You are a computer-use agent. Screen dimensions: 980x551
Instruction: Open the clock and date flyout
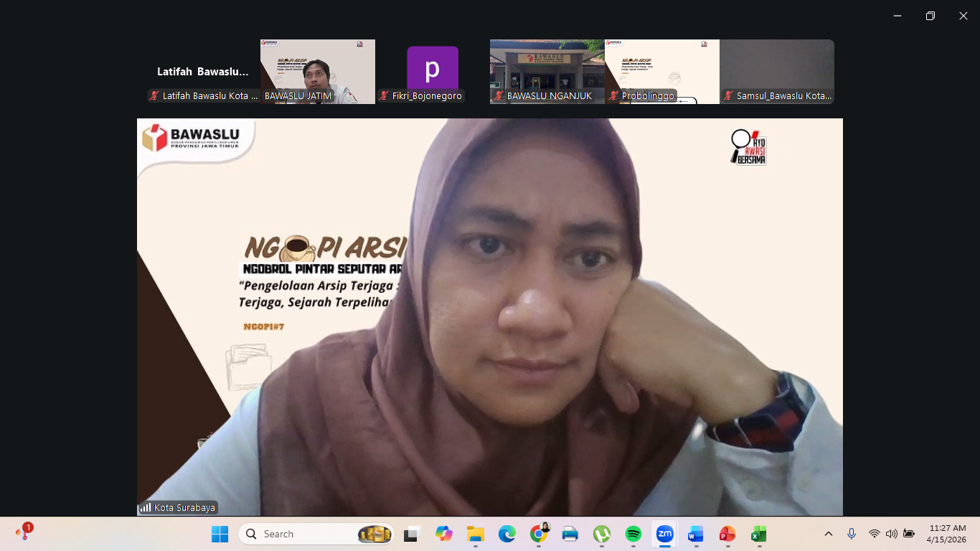pyautogui.click(x=947, y=534)
